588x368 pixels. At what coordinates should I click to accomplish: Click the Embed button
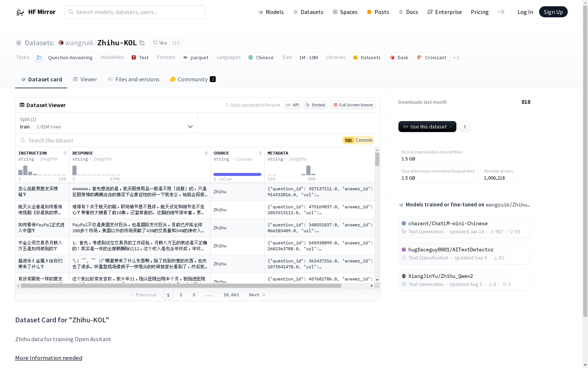point(315,105)
